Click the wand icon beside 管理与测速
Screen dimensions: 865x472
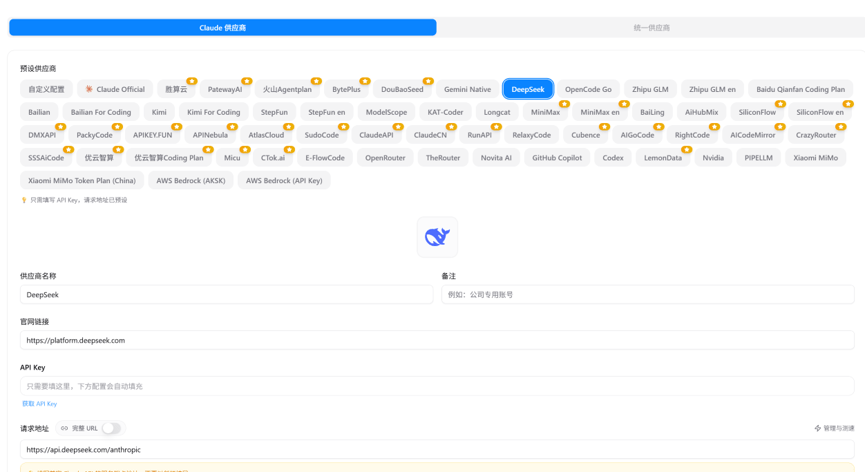[x=818, y=428]
